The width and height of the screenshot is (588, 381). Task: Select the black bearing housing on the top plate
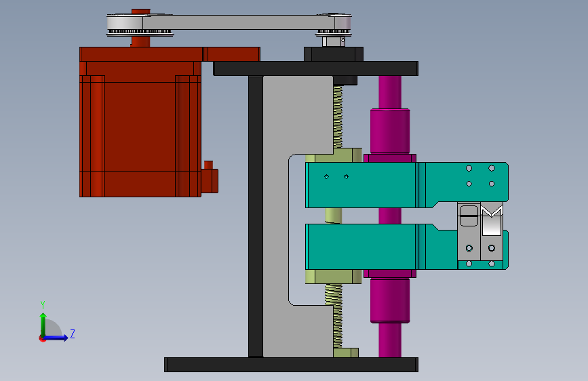click(x=334, y=54)
